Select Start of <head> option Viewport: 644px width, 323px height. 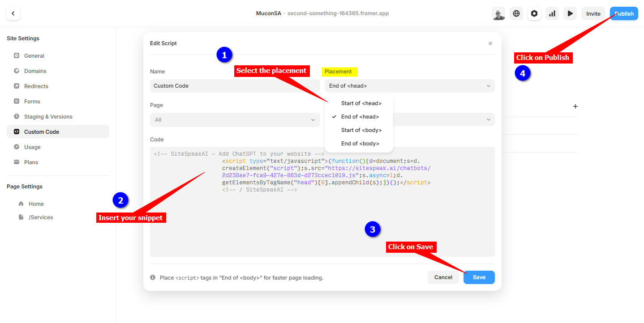point(359,103)
